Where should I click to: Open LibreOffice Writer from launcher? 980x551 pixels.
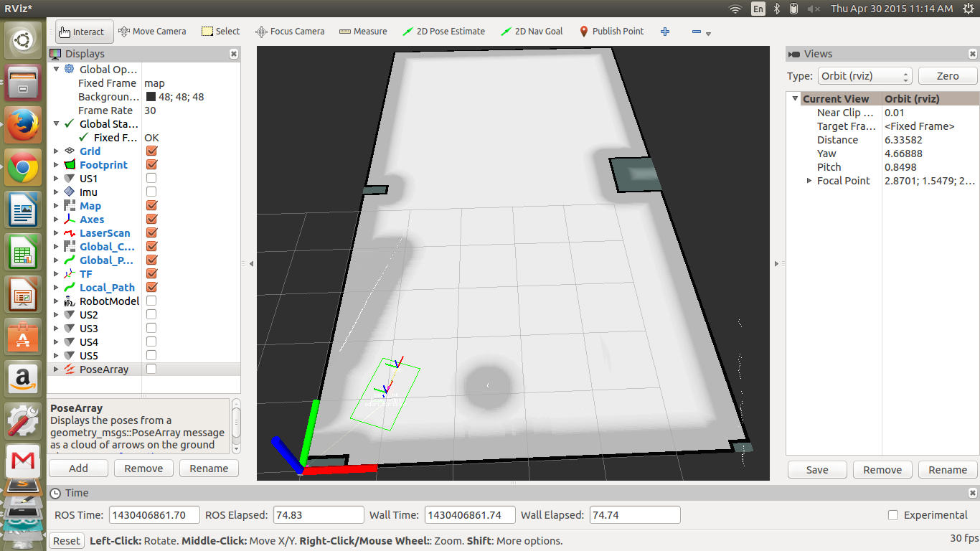pos(23,210)
